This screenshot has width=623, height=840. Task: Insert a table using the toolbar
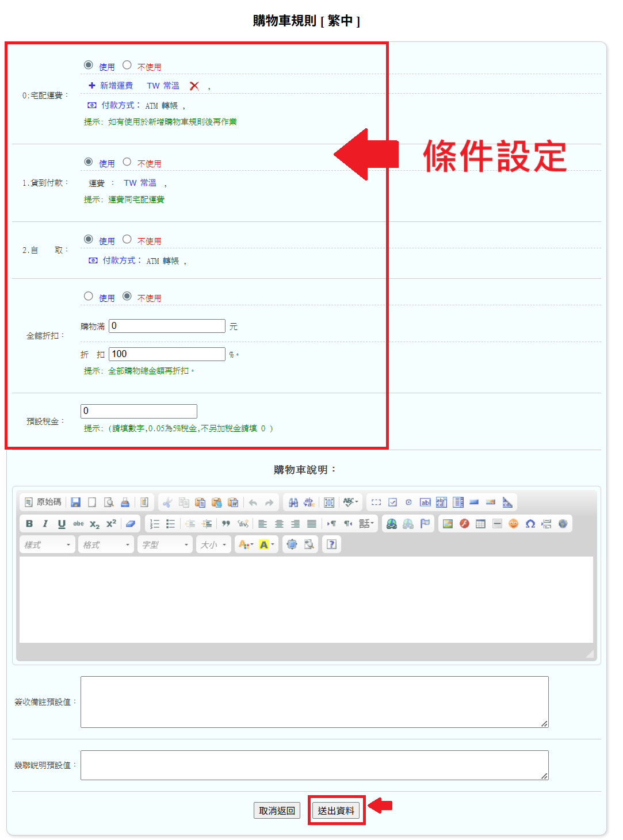[480, 524]
